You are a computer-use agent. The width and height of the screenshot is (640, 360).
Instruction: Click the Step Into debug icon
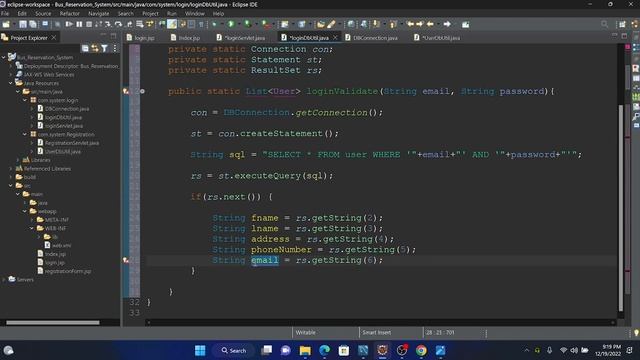108,24
